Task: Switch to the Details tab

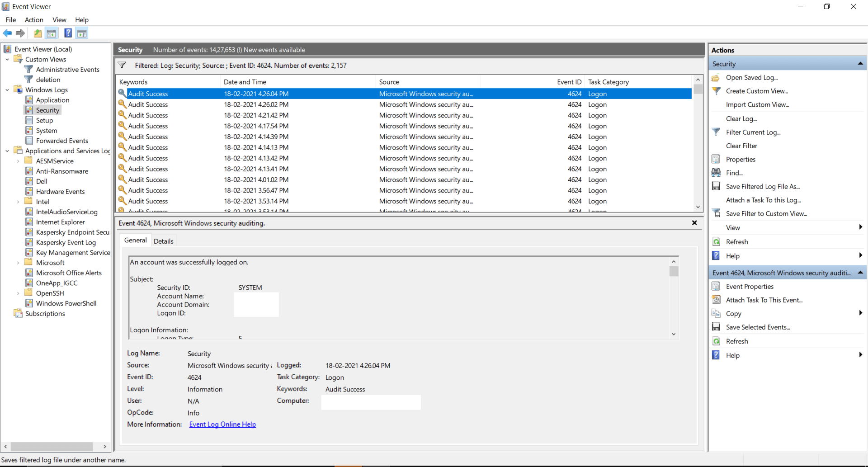Action: (x=163, y=241)
